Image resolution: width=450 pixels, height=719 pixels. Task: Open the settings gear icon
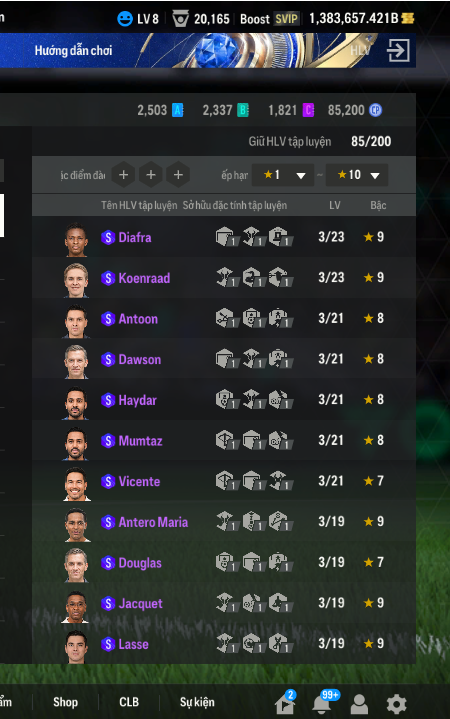pos(396,703)
